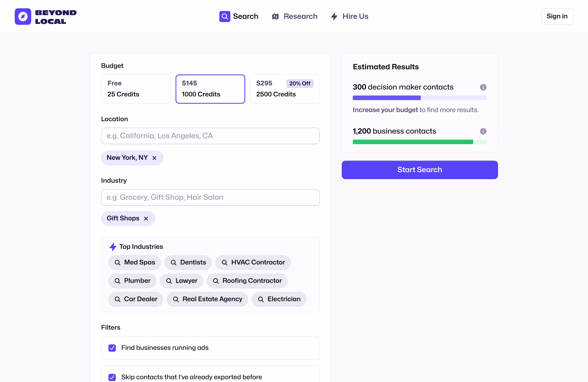Focus the Location input field

tap(210, 136)
